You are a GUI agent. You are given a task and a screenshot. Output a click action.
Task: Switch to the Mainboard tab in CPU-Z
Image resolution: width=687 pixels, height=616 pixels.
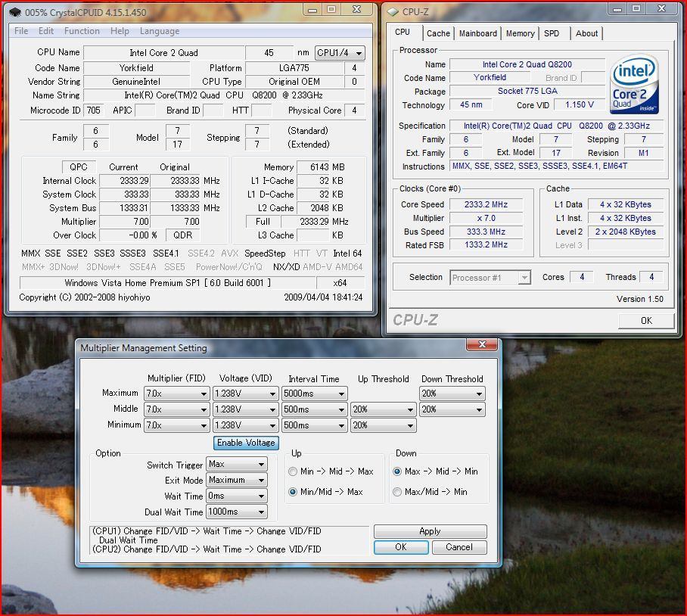click(477, 33)
